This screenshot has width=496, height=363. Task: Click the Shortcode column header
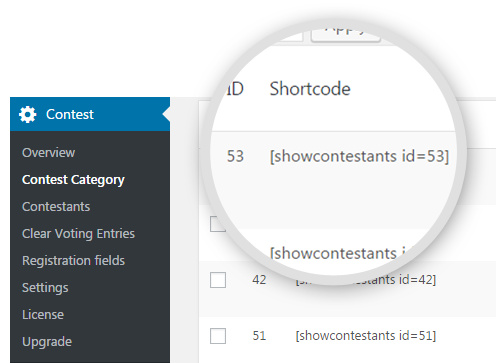(x=310, y=89)
